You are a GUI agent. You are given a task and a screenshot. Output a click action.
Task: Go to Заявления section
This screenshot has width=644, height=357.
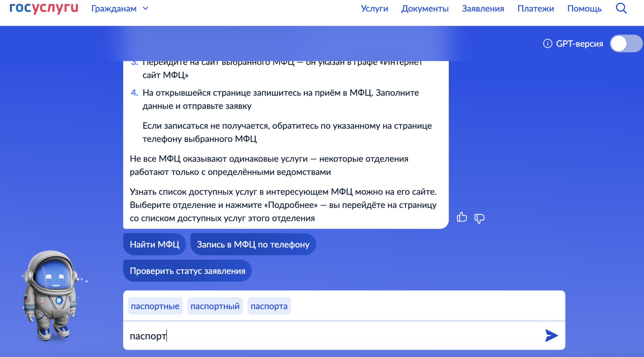483,9
